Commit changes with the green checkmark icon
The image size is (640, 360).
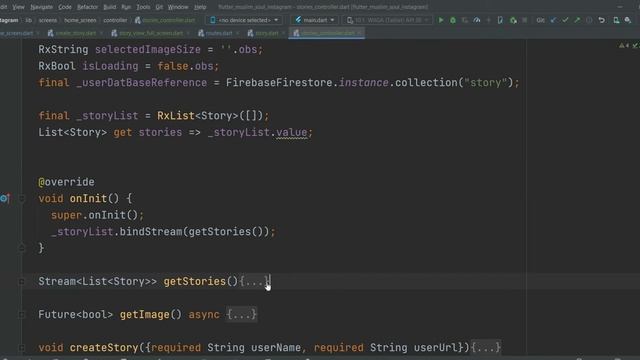565,20
